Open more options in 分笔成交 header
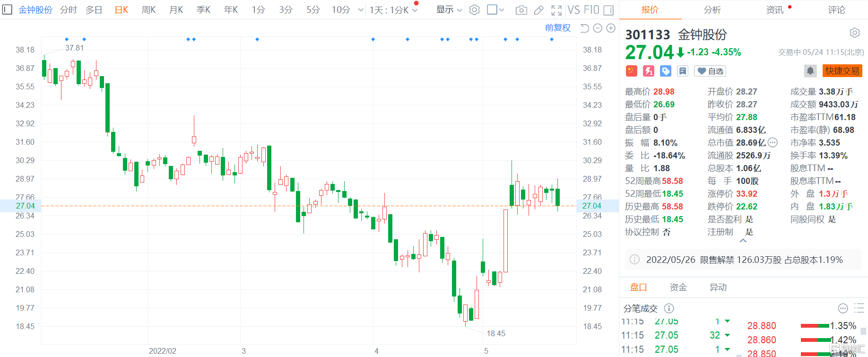 coord(843,308)
